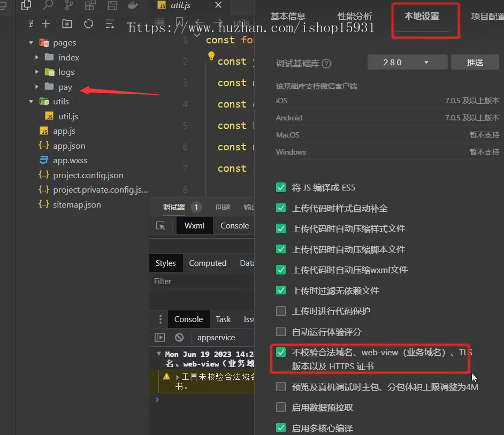This screenshot has width=504, height=435.
Task: Focus the Styles Filter input field
Action: (x=202, y=281)
